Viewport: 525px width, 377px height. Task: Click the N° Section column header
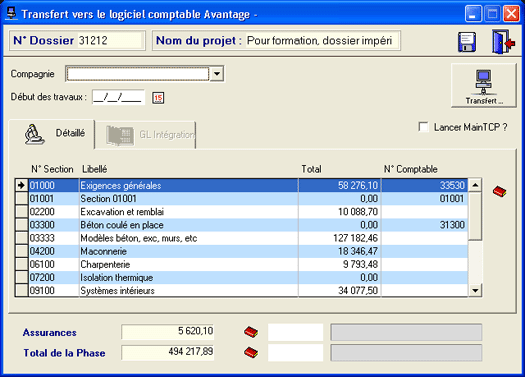coord(52,169)
